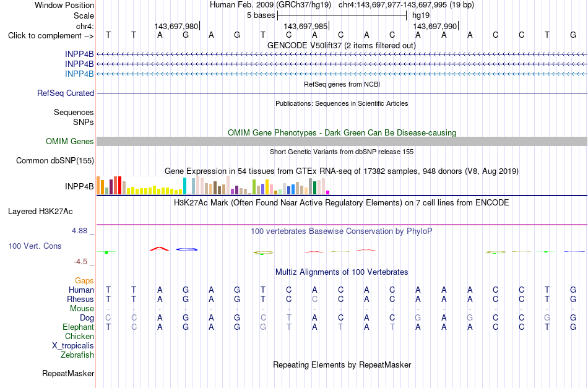Click the GENCODE V50lift37 track title
Screen dimensions: 588x388
(x=342, y=45)
